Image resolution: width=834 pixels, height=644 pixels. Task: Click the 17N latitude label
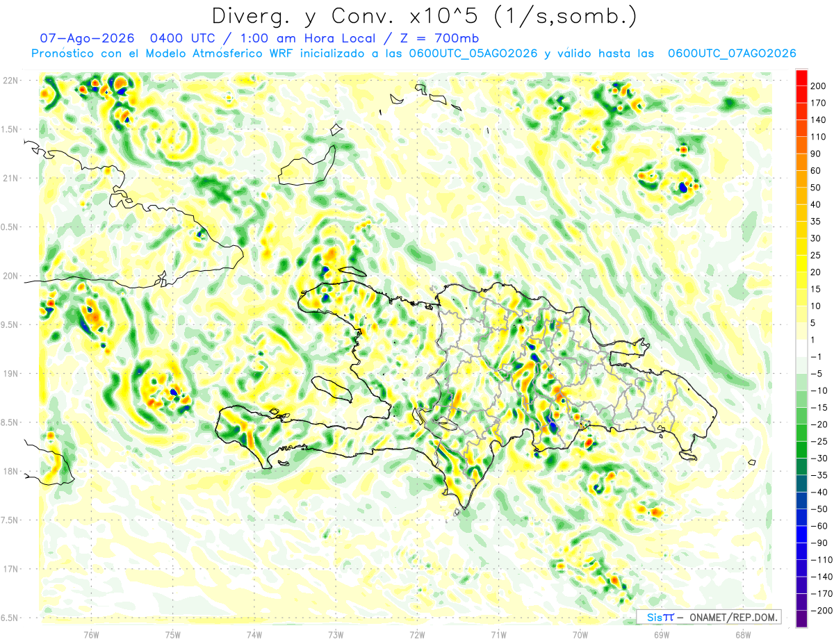11,569
